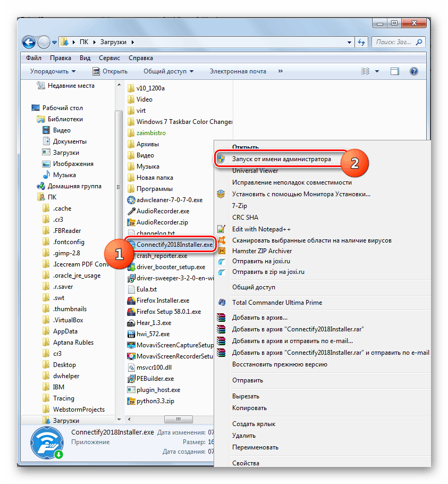Click the Back navigation arrow
448x484 pixels.
point(29,43)
